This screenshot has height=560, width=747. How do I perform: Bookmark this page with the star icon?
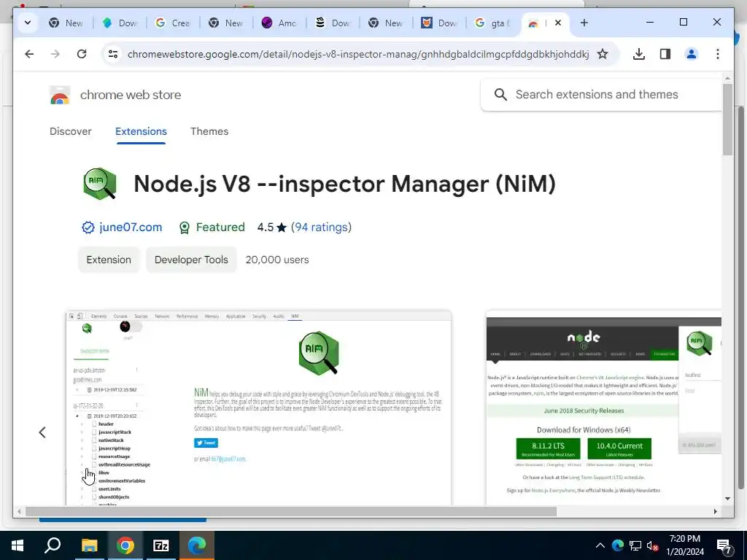[603, 54]
